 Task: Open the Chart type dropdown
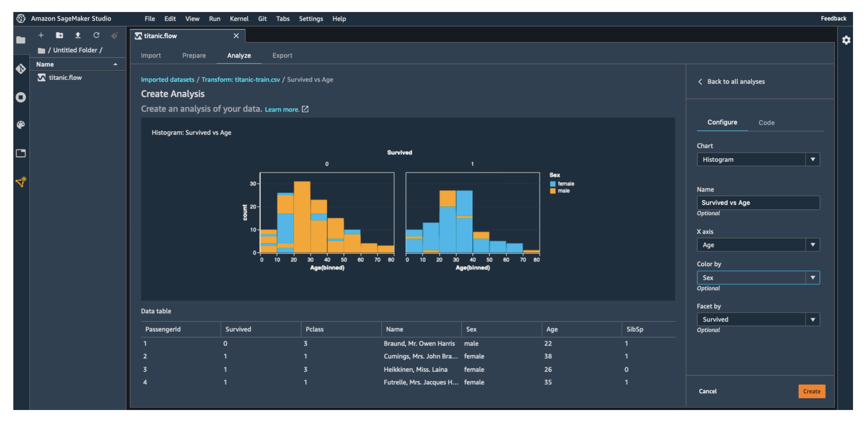[x=758, y=160]
